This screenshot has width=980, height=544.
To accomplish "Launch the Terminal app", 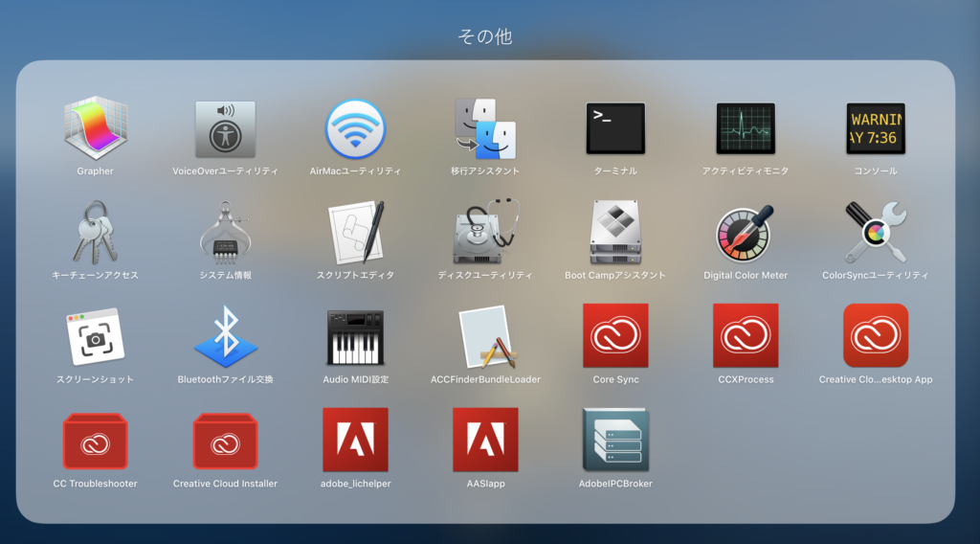I will (x=615, y=128).
